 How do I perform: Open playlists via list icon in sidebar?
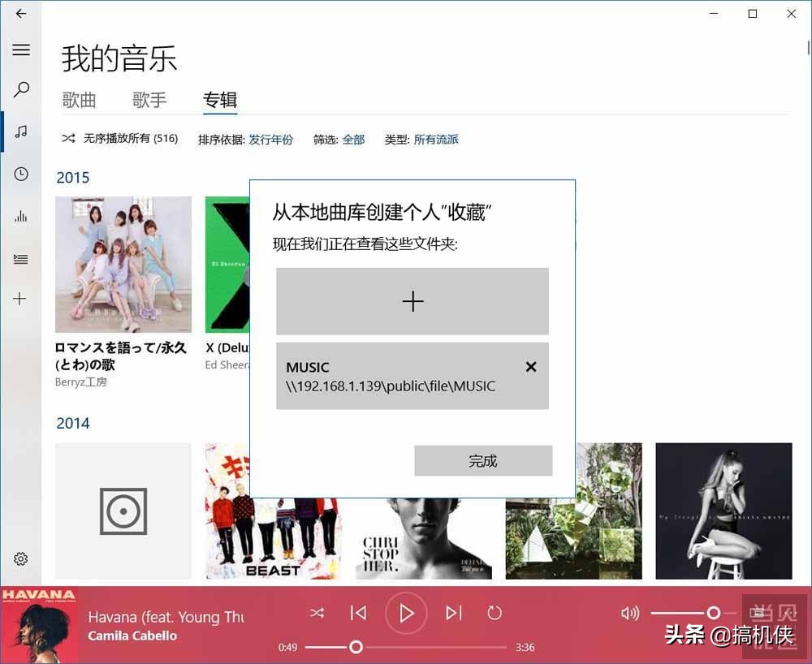tap(21, 258)
